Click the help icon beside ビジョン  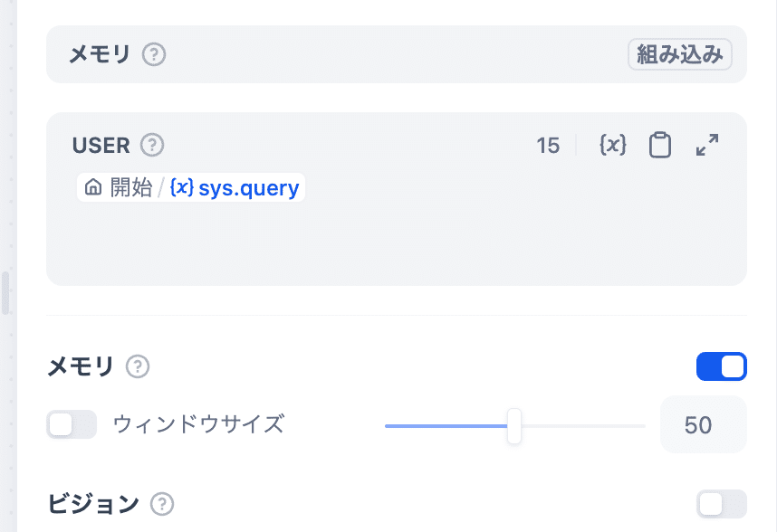coord(162,504)
